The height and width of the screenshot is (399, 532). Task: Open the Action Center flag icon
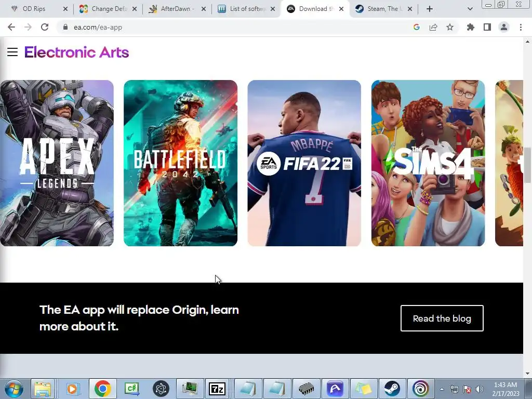[467, 389]
